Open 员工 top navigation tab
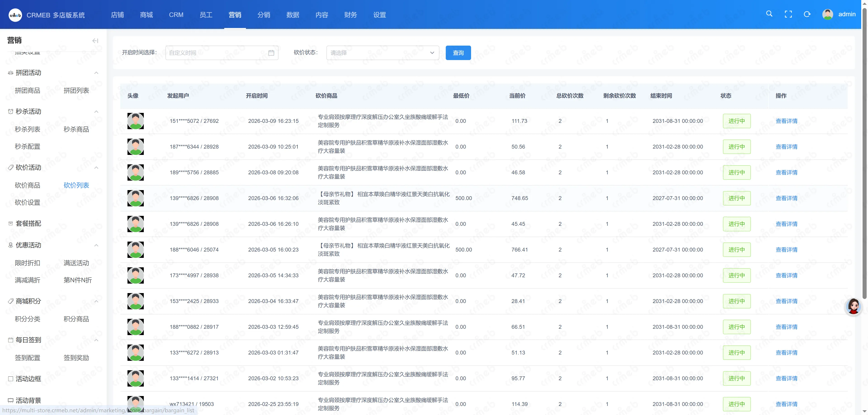This screenshot has width=868, height=415. click(206, 15)
